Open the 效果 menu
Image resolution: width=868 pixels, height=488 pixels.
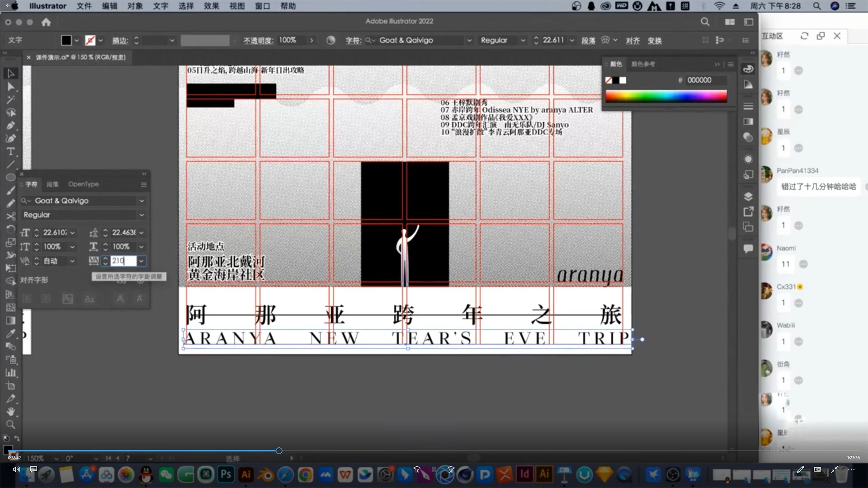point(211,6)
